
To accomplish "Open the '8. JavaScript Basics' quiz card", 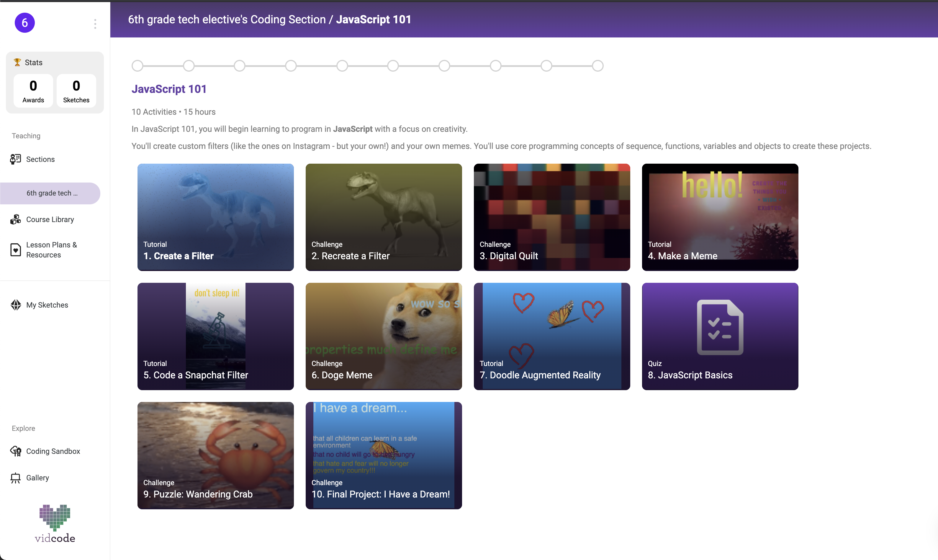I will tap(720, 336).
